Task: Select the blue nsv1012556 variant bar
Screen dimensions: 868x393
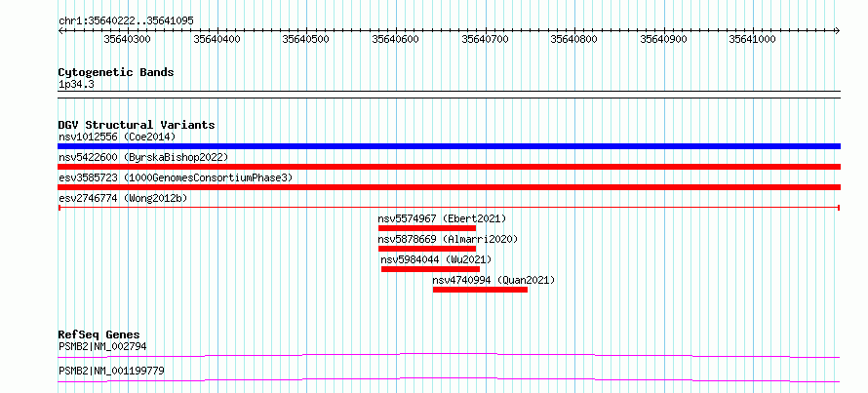Action: click(x=449, y=146)
